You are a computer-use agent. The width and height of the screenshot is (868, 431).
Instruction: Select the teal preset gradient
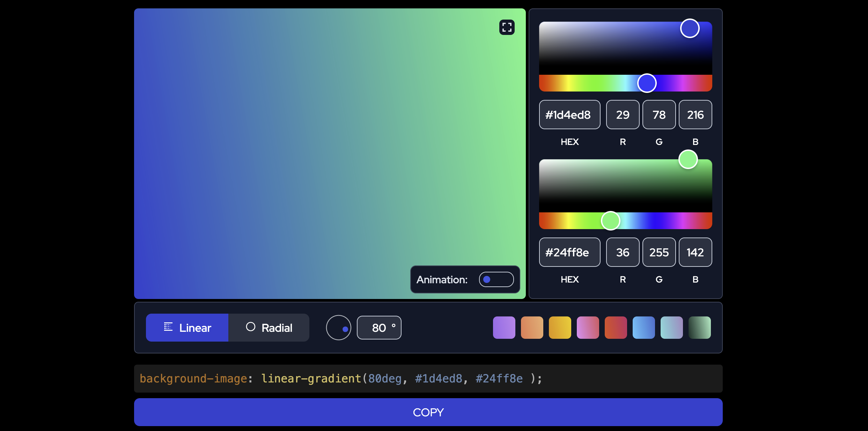pos(671,327)
